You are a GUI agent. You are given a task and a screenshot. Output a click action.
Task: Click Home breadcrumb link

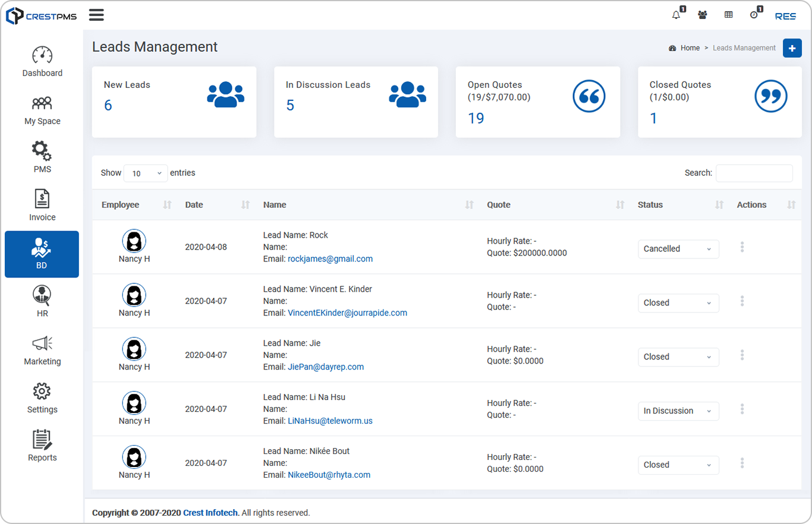[690, 48]
